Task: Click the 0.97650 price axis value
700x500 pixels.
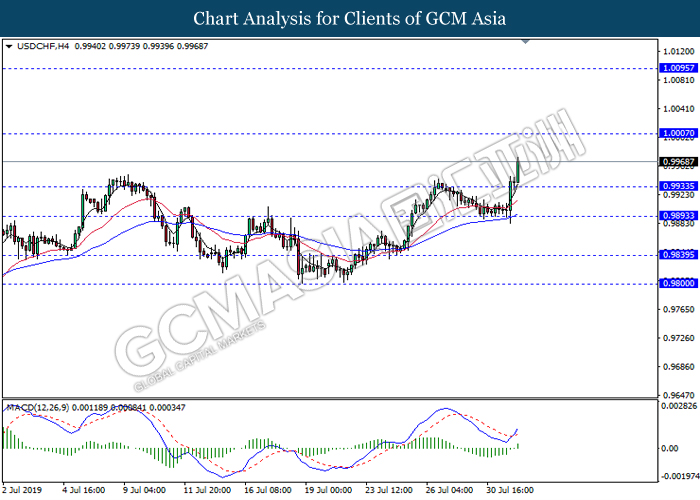Action: pyautogui.click(x=679, y=309)
